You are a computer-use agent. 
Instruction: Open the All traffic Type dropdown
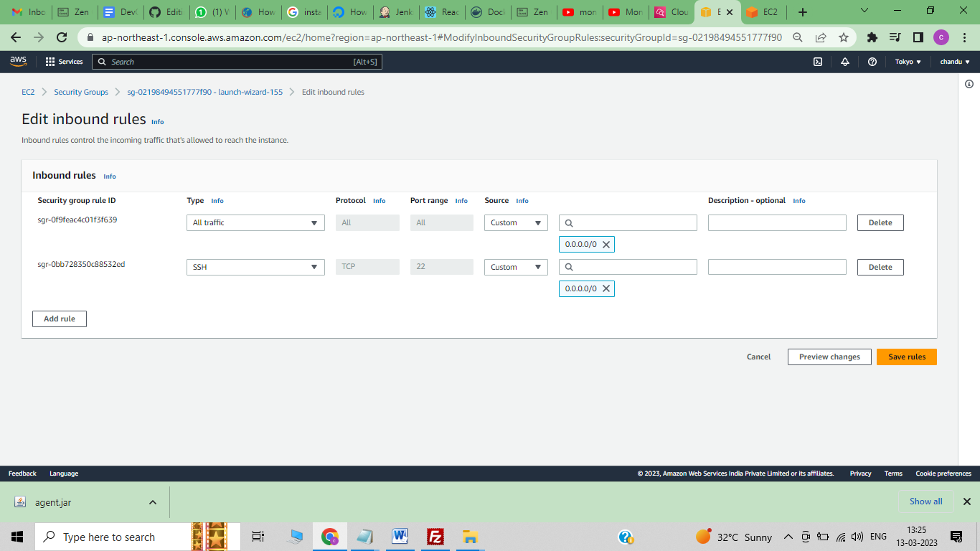tap(255, 222)
